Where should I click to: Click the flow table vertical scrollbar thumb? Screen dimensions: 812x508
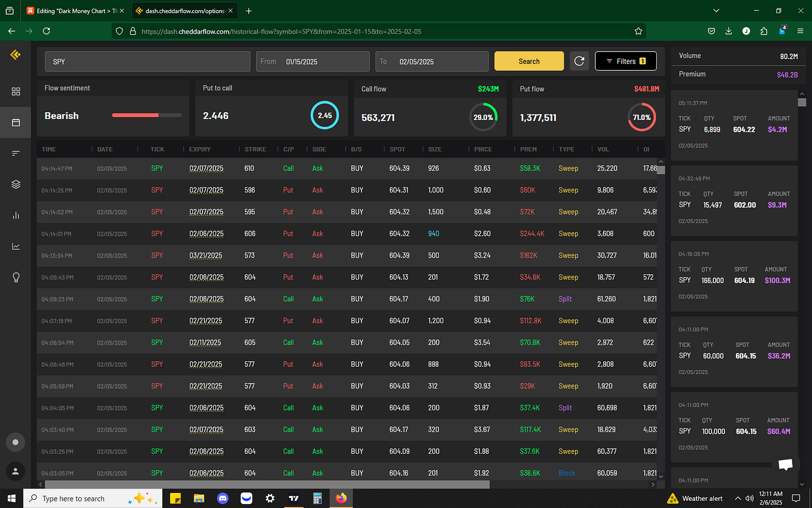(x=661, y=170)
